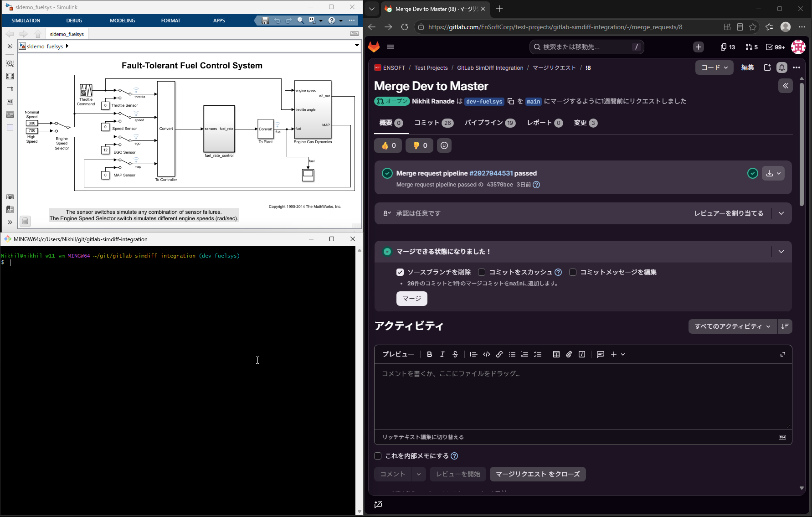Click the thumbs down reaction button
812x517 pixels.
[x=419, y=145]
